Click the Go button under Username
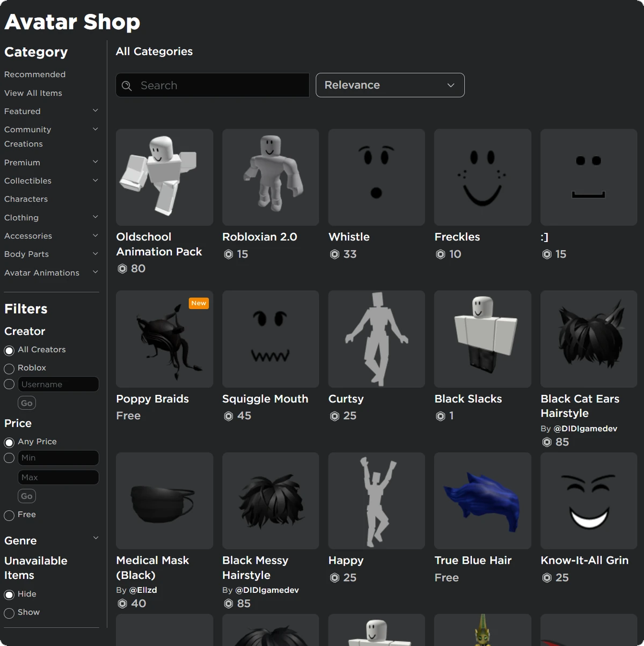 (27, 403)
